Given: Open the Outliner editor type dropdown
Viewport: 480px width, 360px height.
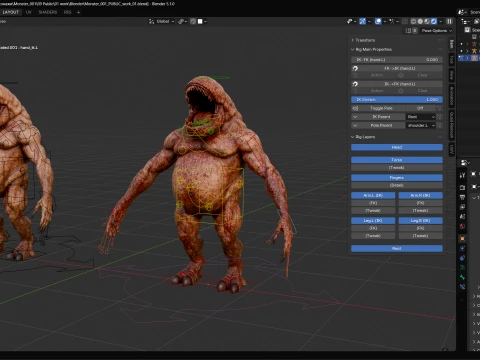Looking at the screenshot, I should (466, 21).
